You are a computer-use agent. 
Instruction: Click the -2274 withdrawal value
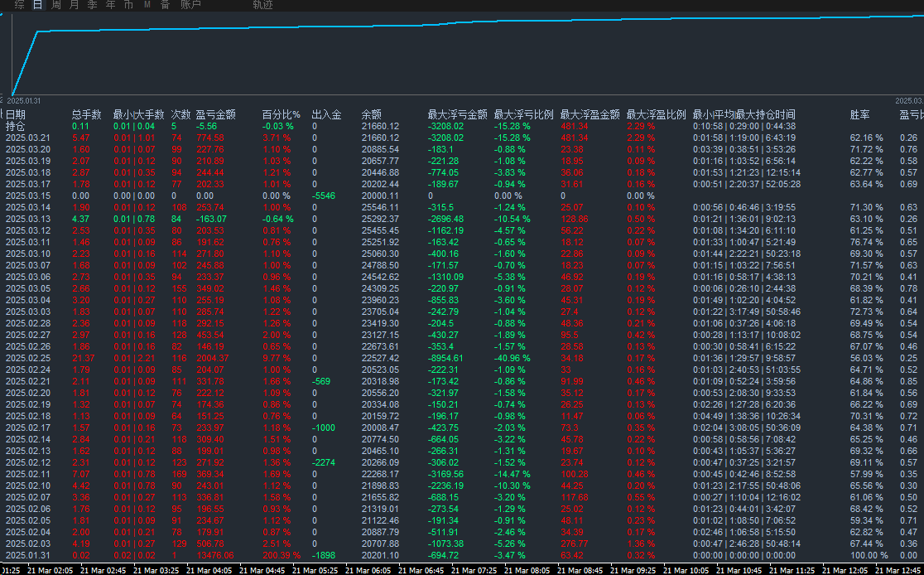pyautogui.click(x=324, y=462)
